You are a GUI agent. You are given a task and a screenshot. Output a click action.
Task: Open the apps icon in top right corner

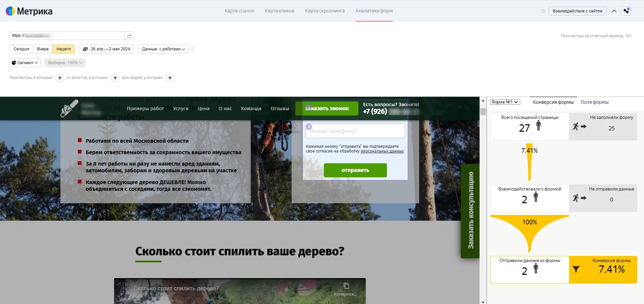point(626,11)
